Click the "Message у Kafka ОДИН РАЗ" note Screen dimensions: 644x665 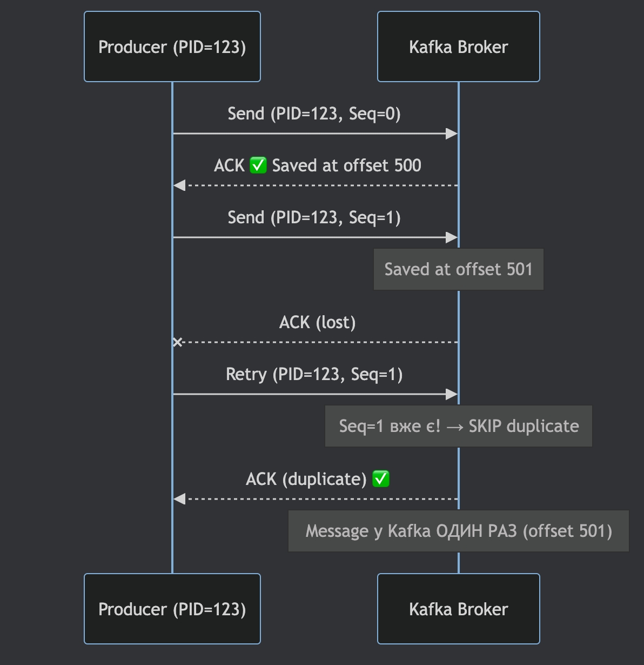pyautogui.click(x=458, y=531)
